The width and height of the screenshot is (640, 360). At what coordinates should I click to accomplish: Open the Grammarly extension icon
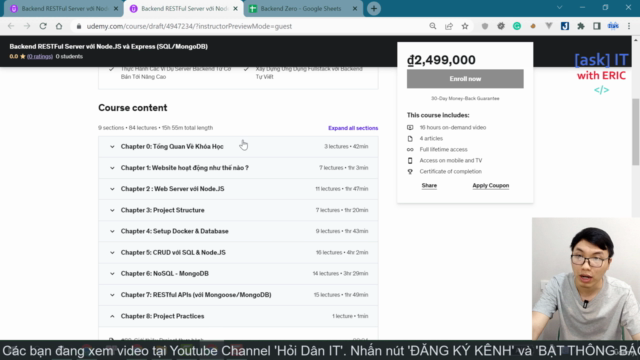pyautogui.click(x=517, y=26)
